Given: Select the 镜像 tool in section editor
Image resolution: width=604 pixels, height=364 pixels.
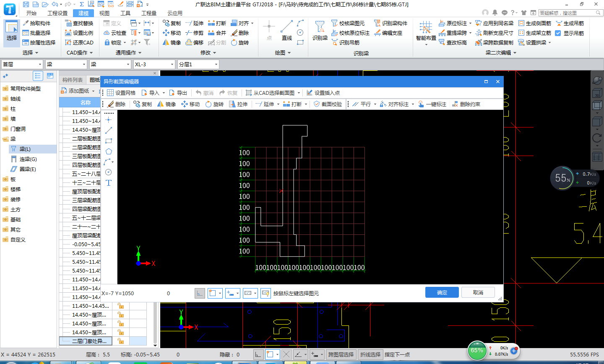Looking at the screenshot, I should coord(167,104).
